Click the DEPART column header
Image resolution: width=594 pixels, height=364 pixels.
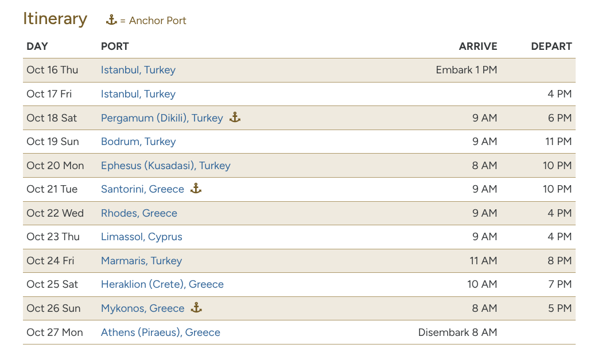tap(552, 46)
